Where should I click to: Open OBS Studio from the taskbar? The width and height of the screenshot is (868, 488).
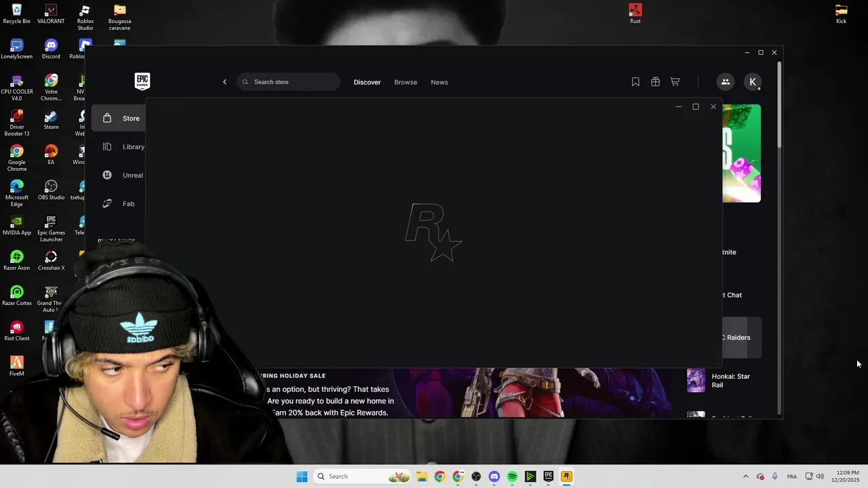[x=476, y=476]
